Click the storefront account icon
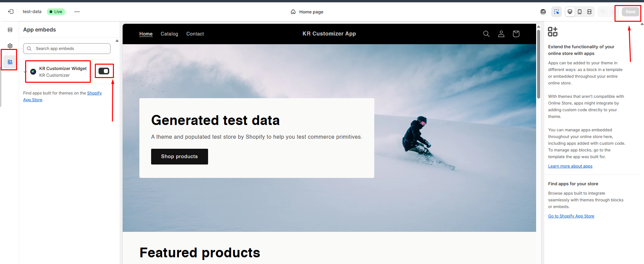 501,34
